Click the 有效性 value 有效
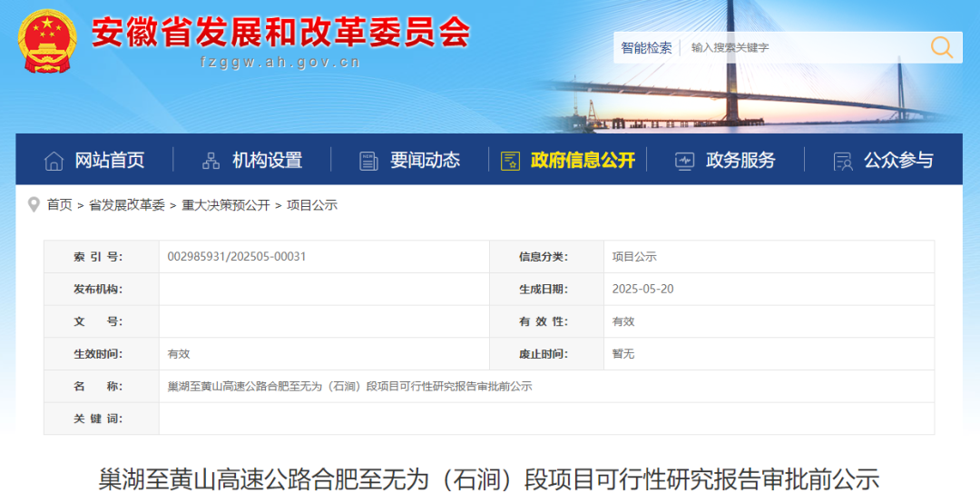The image size is (980, 503). tap(623, 321)
